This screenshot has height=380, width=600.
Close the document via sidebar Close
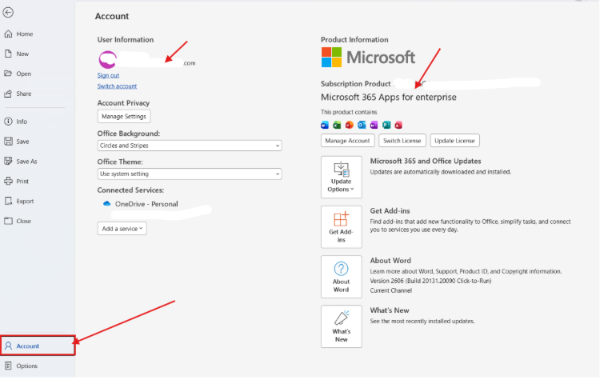(18, 221)
